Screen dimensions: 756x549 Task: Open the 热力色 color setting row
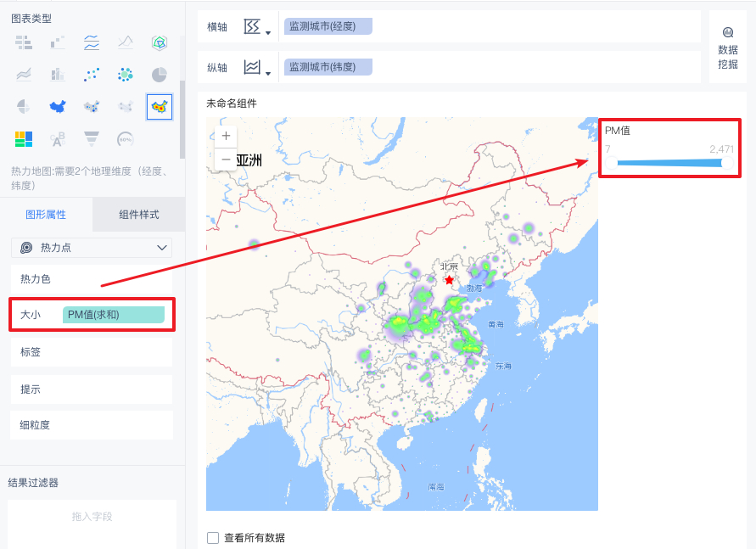click(x=92, y=278)
